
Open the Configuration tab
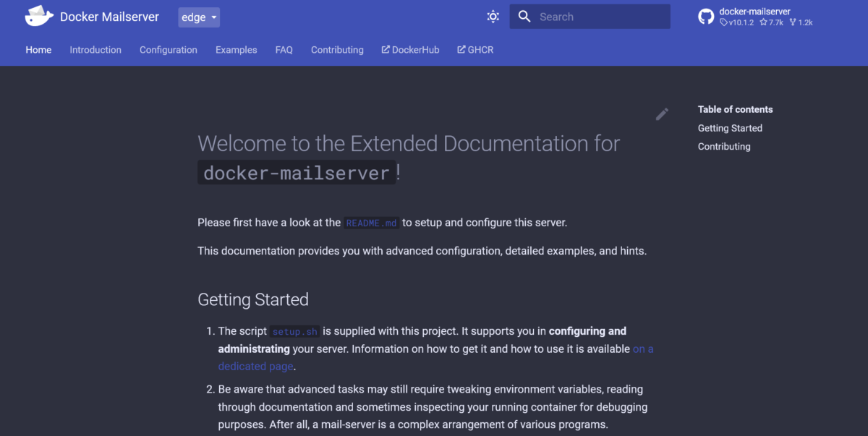point(169,50)
